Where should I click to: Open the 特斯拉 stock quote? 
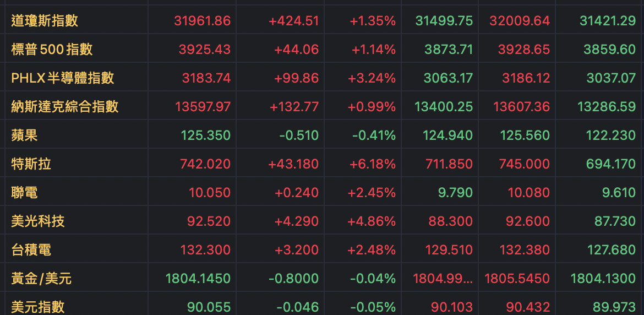(31, 164)
